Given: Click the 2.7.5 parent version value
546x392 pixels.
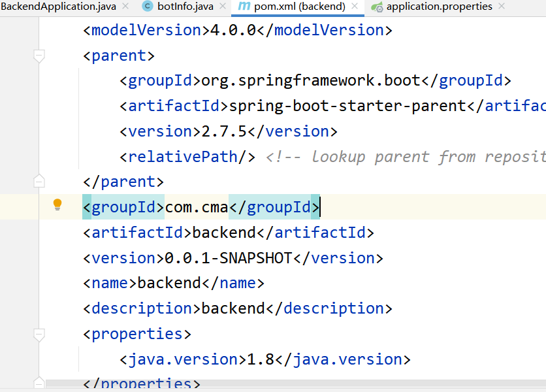Looking at the screenshot, I should point(223,131).
